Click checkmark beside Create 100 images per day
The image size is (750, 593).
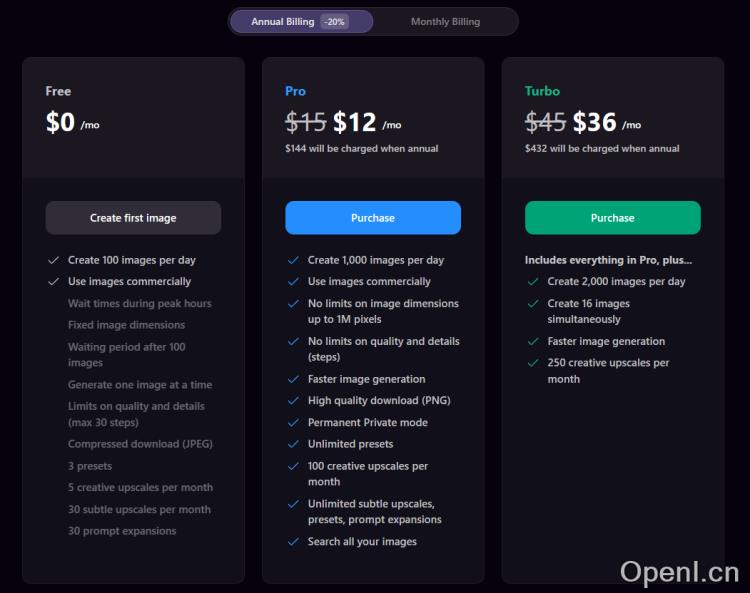(x=54, y=260)
